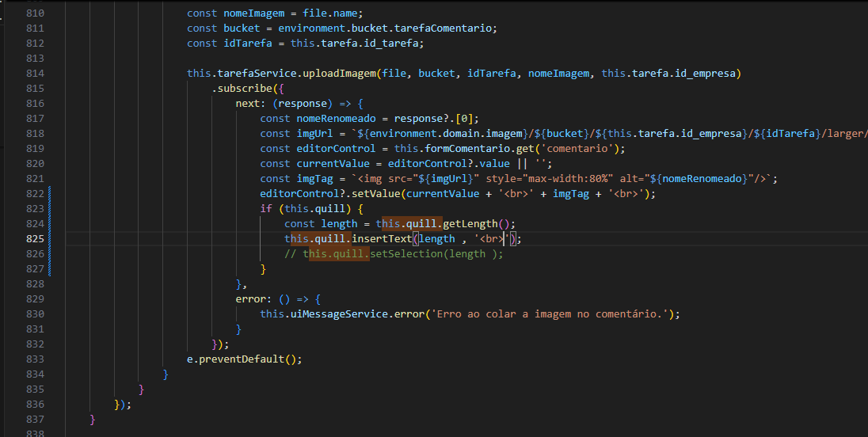Click the imgTag constant declaration name
The width and height of the screenshot is (868, 437).
point(314,179)
